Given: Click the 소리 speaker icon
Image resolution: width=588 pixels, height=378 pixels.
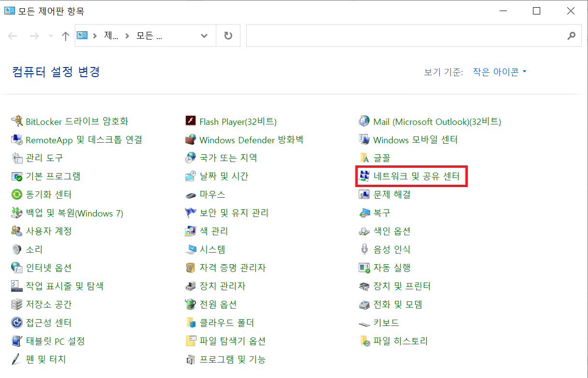Looking at the screenshot, I should (x=17, y=249).
